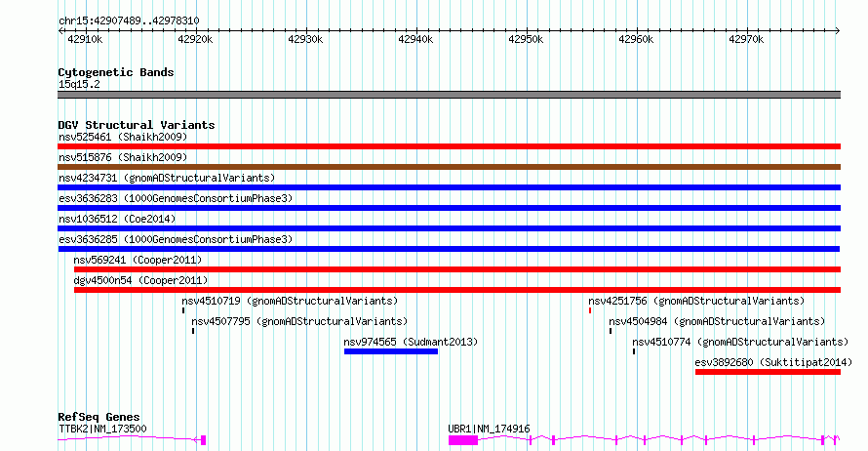Select the 42910k ruler tick label
Image resolution: width=868 pixels, height=451 pixels.
tap(85, 39)
